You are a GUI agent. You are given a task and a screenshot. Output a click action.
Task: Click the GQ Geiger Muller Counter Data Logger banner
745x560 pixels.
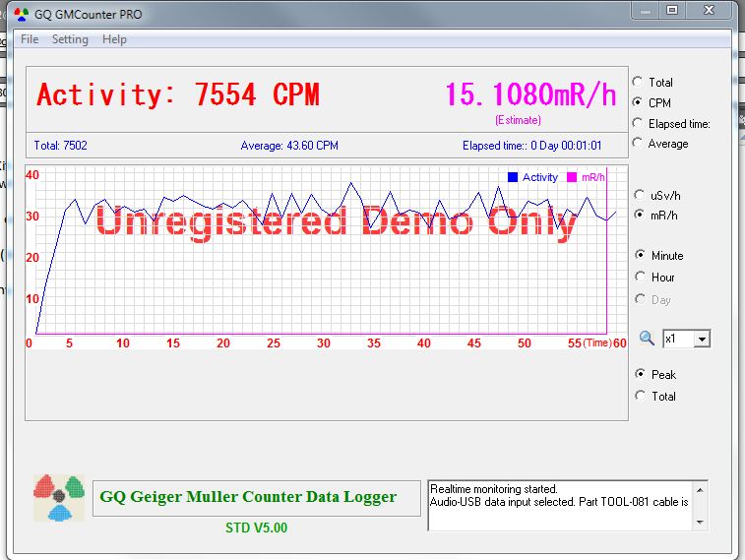248,497
